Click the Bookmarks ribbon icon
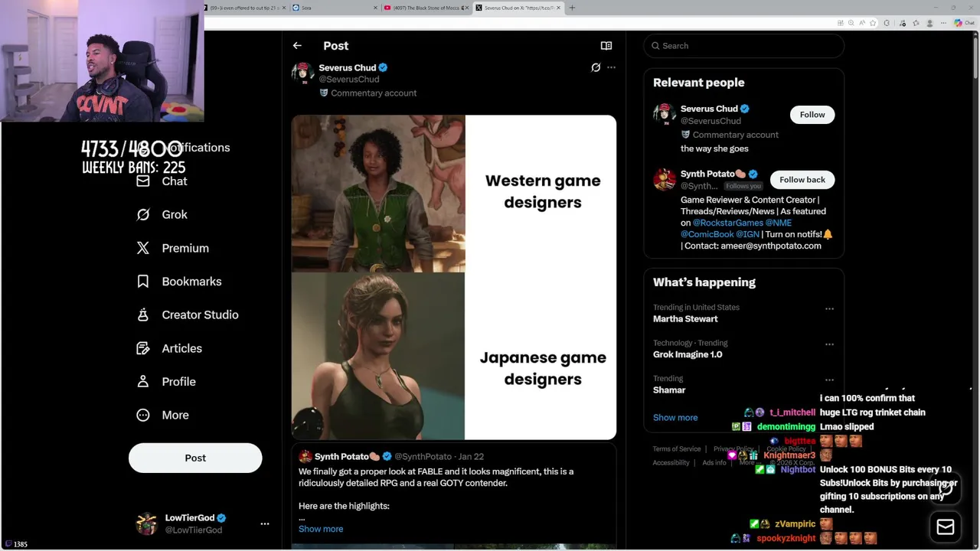The height and width of the screenshot is (551, 980). pos(143,282)
